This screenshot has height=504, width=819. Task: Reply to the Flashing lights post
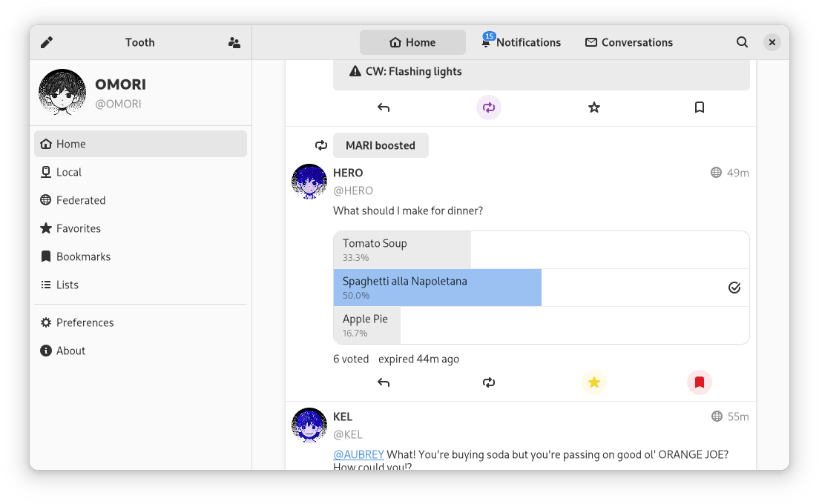coord(384,107)
